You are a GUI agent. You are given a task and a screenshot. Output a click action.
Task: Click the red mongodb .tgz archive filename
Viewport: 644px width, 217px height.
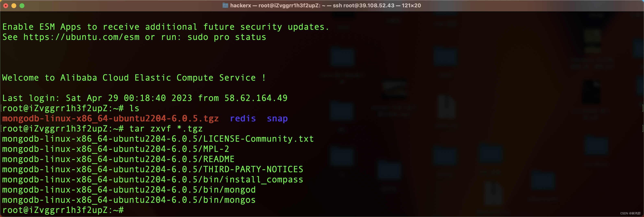point(110,119)
